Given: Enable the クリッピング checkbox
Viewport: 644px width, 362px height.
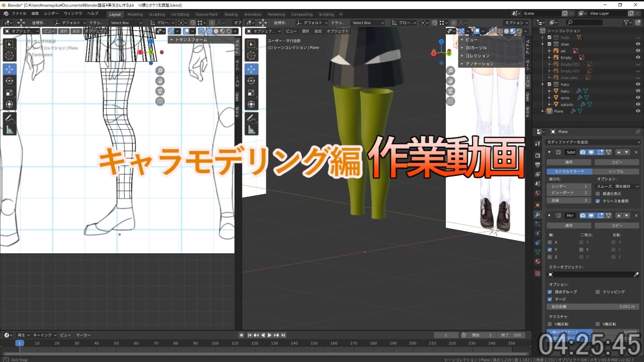Looking at the screenshot, I should 598,292.
